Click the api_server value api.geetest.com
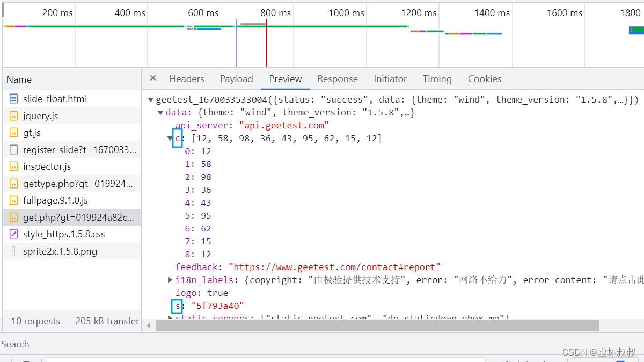The image size is (644, 362). pos(284,125)
